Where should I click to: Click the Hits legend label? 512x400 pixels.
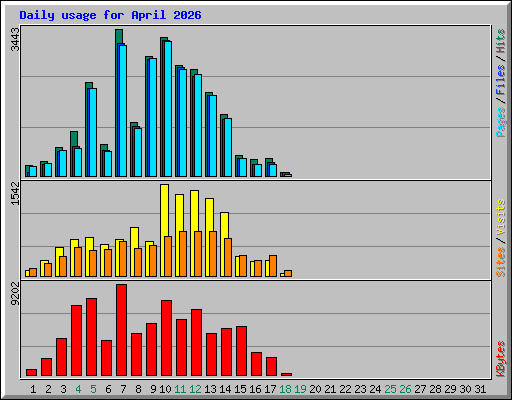500,41
